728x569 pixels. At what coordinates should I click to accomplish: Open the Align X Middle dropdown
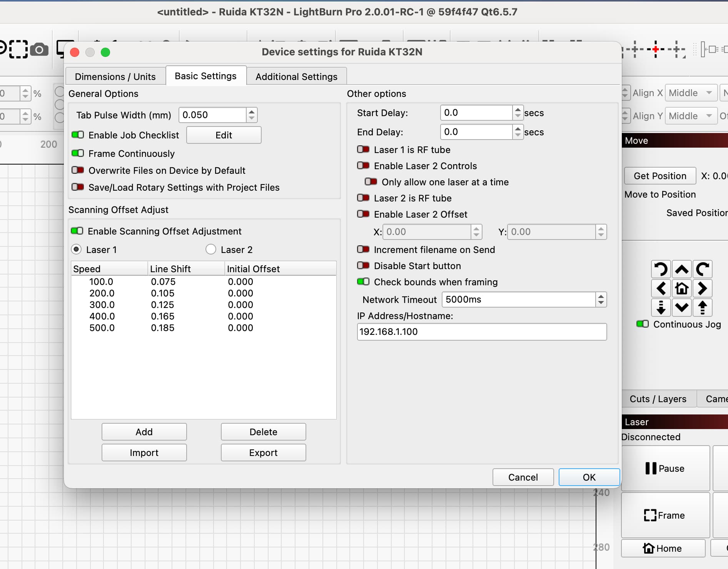pyautogui.click(x=690, y=93)
